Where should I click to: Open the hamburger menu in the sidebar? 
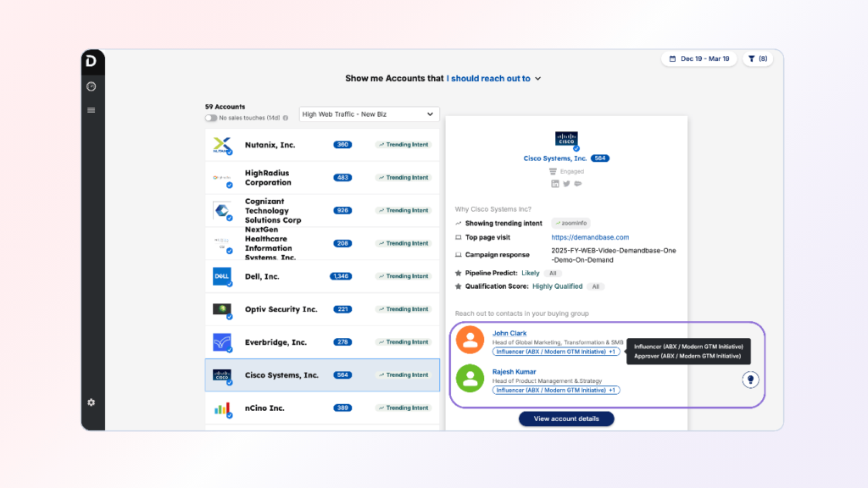tap(92, 110)
